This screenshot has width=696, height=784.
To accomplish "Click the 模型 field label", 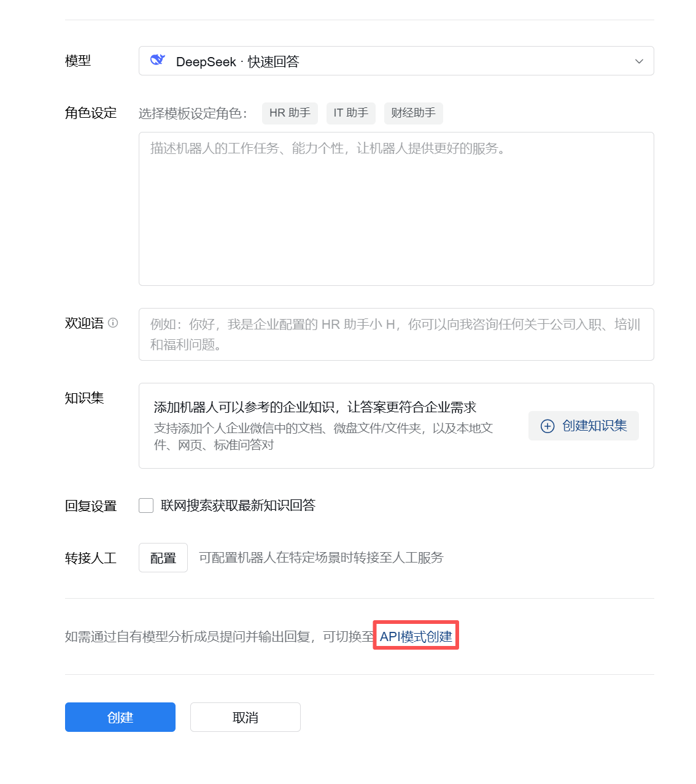I will click(x=78, y=61).
